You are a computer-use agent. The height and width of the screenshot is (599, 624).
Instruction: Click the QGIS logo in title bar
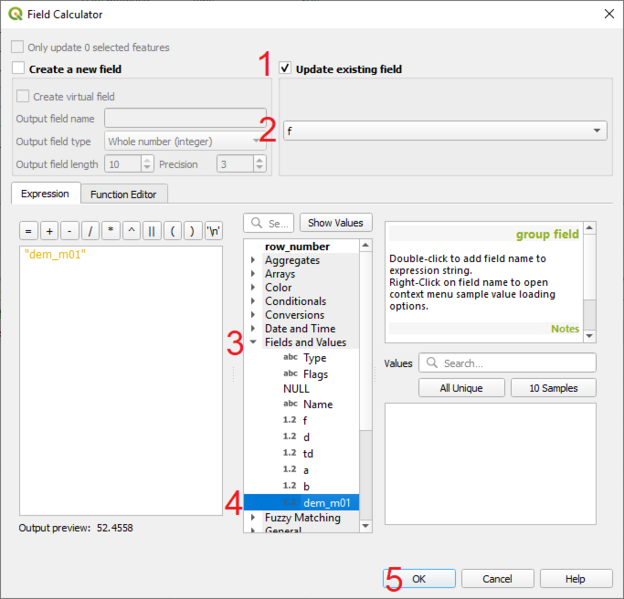click(x=16, y=14)
